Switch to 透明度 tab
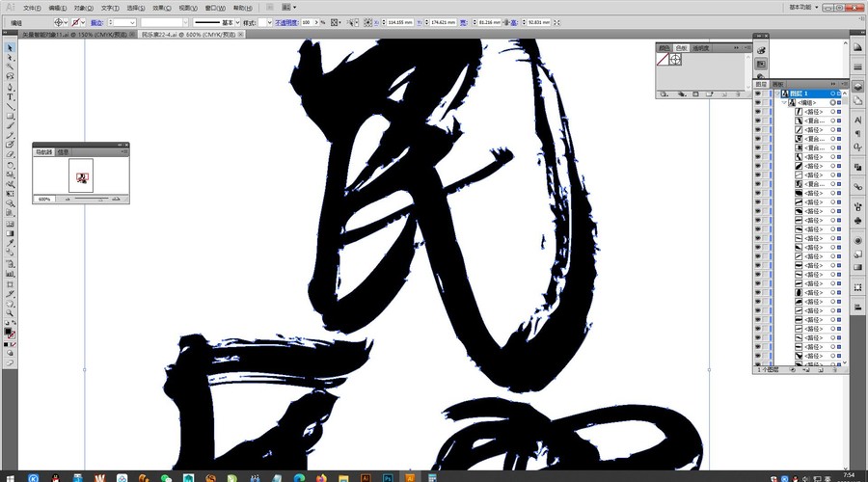The width and height of the screenshot is (868, 482). click(700, 48)
